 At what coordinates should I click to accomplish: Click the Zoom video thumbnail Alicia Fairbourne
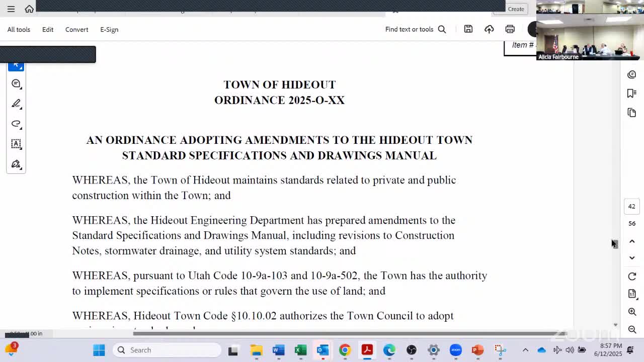pyautogui.click(x=589, y=38)
